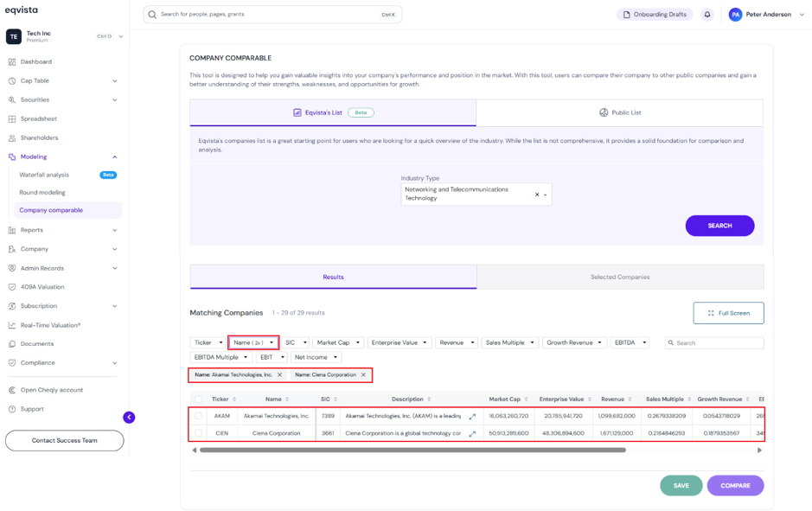Click the COMPARE button
The width and height of the screenshot is (812, 511).
tap(735, 486)
